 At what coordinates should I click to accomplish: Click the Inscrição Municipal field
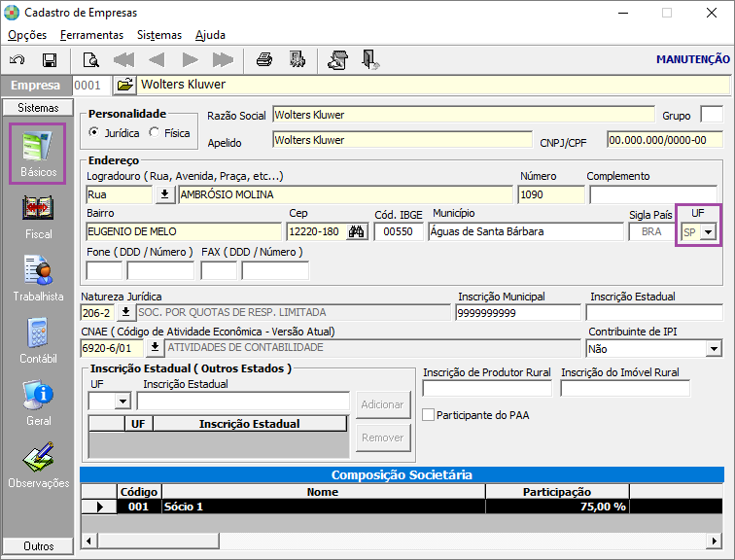click(x=518, y=312)
